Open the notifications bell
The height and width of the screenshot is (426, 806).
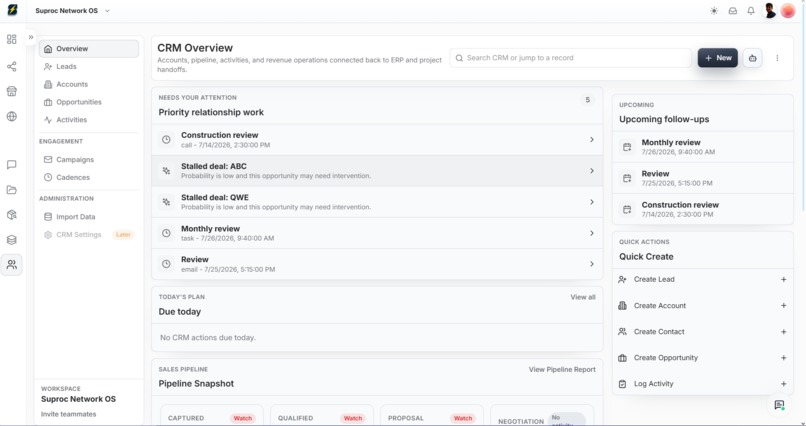click(x=751, y=11)
